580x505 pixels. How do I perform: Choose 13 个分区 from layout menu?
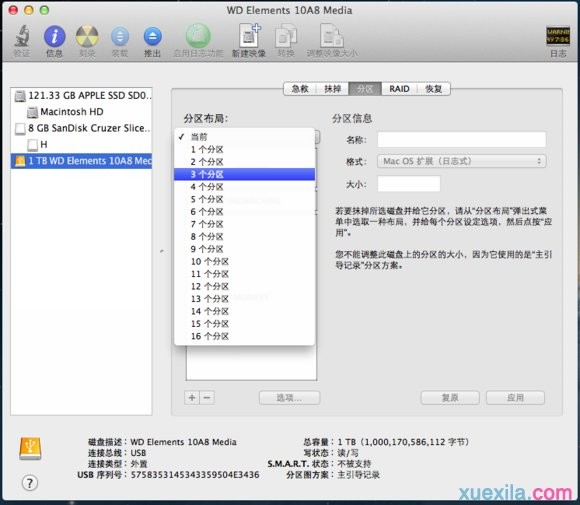(245, 299)
